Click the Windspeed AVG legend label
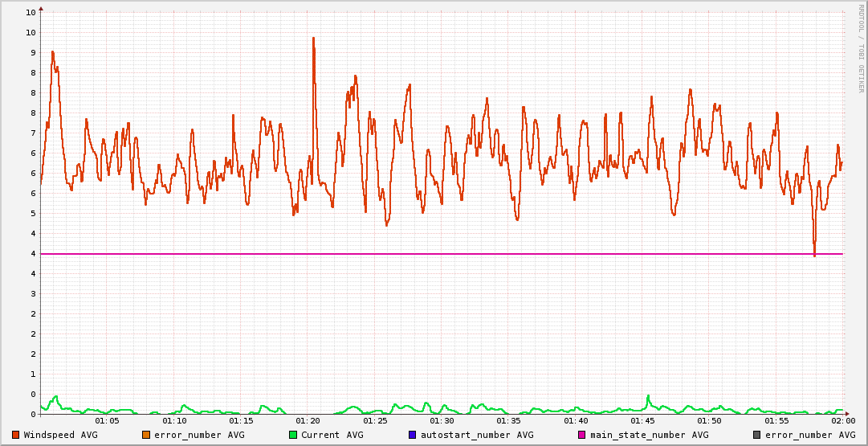The width and height of the screenshot is (868, 446). coord(60,435)
